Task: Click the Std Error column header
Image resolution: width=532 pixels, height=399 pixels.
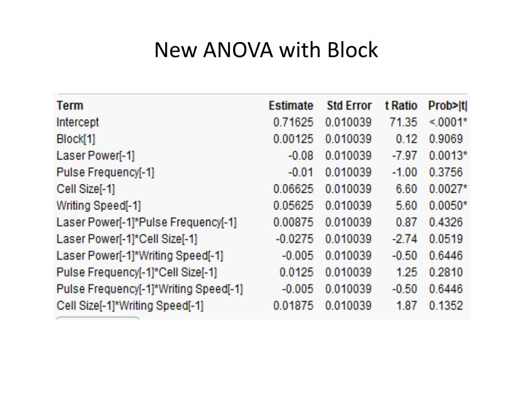Action: tap(349, 105)
